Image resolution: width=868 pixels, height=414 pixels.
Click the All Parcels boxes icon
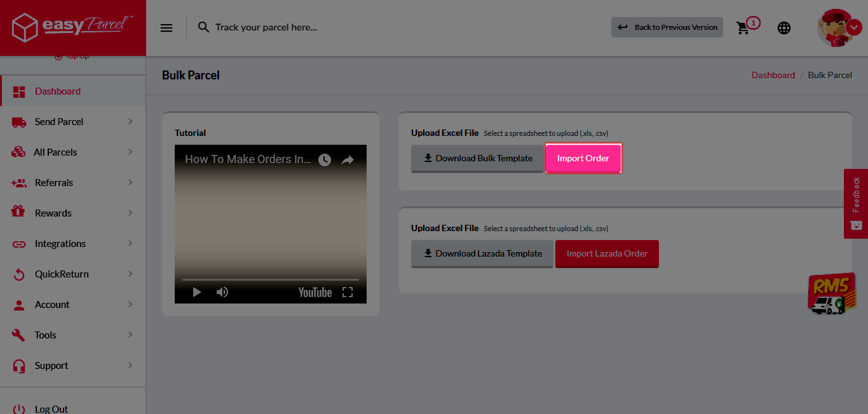point(18,152)
